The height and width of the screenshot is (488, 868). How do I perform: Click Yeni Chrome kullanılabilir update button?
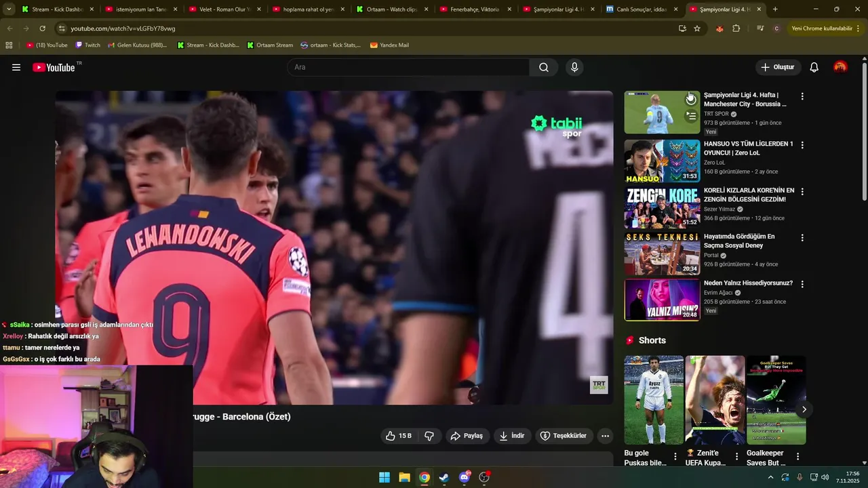(x=825, y=28)
